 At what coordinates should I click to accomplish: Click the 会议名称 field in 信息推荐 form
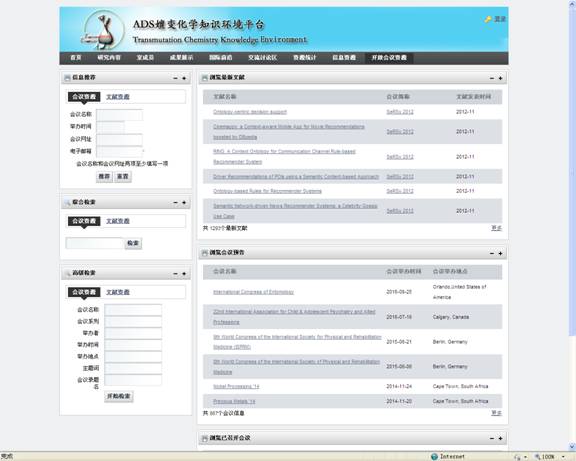[120, 115]
